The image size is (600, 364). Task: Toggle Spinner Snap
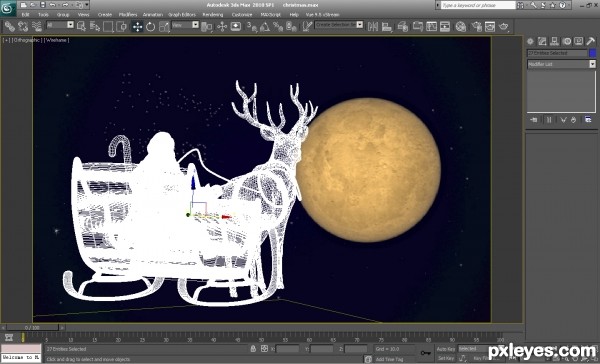(292, 26)
